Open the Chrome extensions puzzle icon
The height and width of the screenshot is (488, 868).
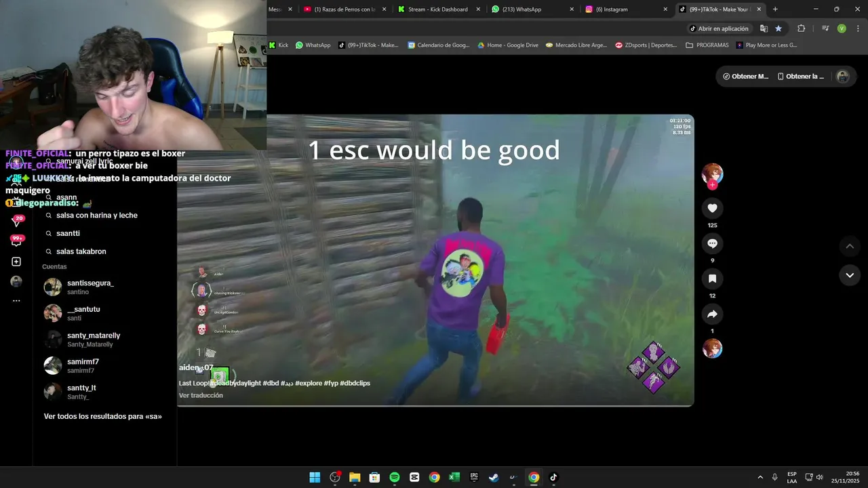pyautogui.click(x=801, y=28)
